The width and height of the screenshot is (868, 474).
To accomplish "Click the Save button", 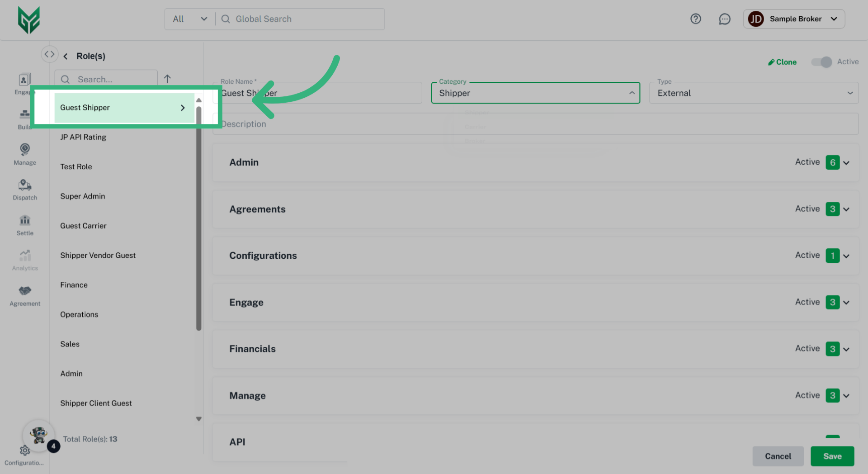I will coord(832,456).
